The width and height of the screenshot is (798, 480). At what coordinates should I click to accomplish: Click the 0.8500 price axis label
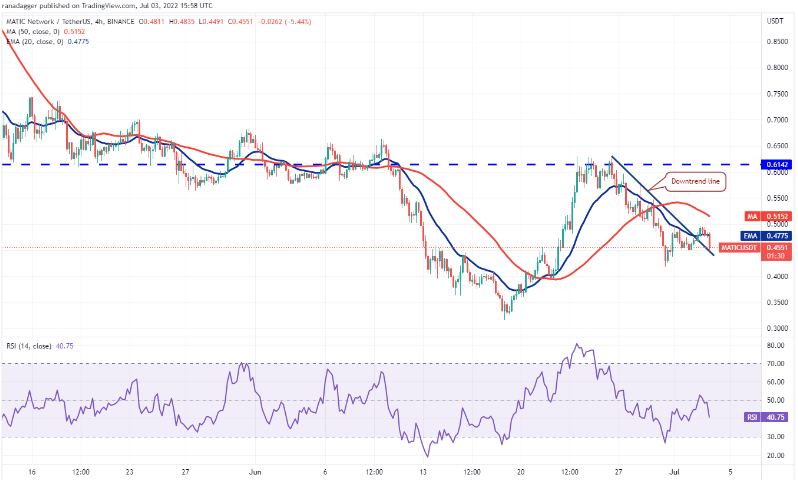(777, 41)
